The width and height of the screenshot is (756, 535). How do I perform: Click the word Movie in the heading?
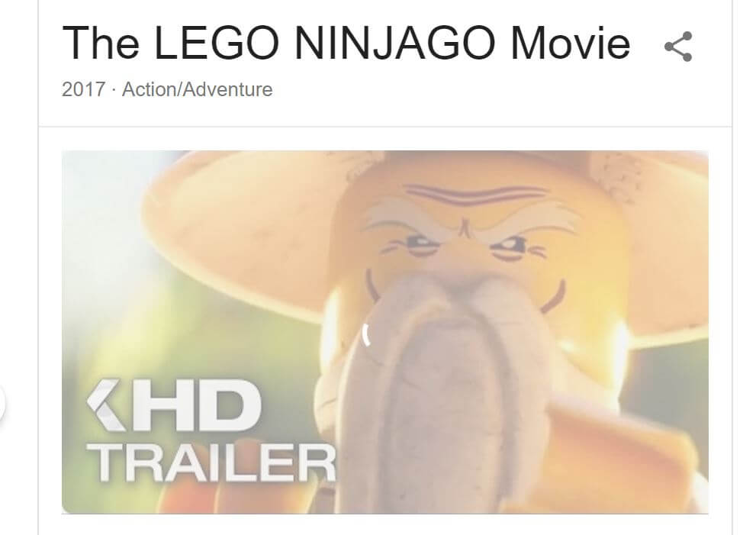pos(571,44)
